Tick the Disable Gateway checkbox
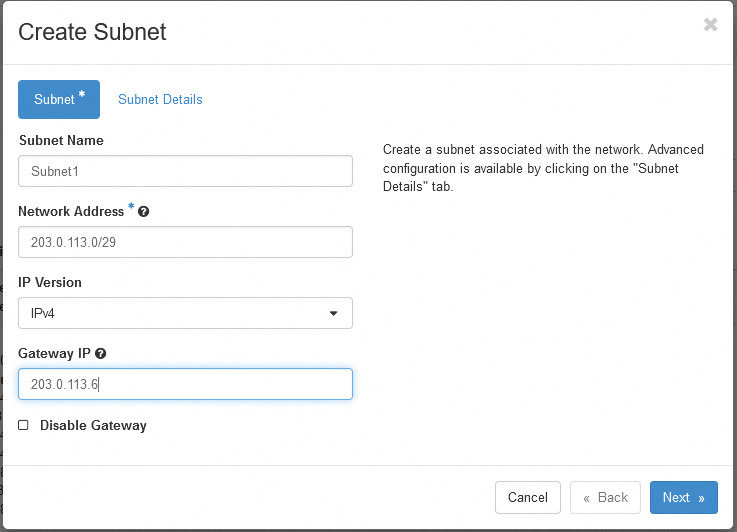The width and height of the screenshot is (737, 532). point(23,425)
